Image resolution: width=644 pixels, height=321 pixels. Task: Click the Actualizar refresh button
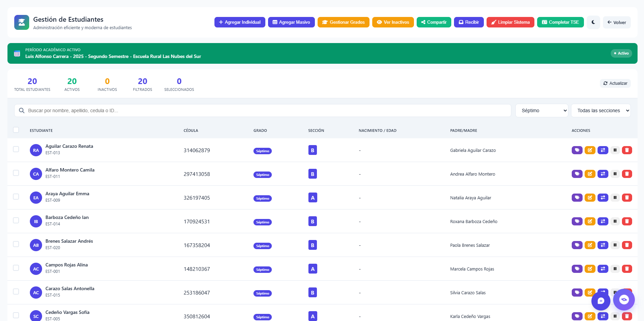coord(615,83)
